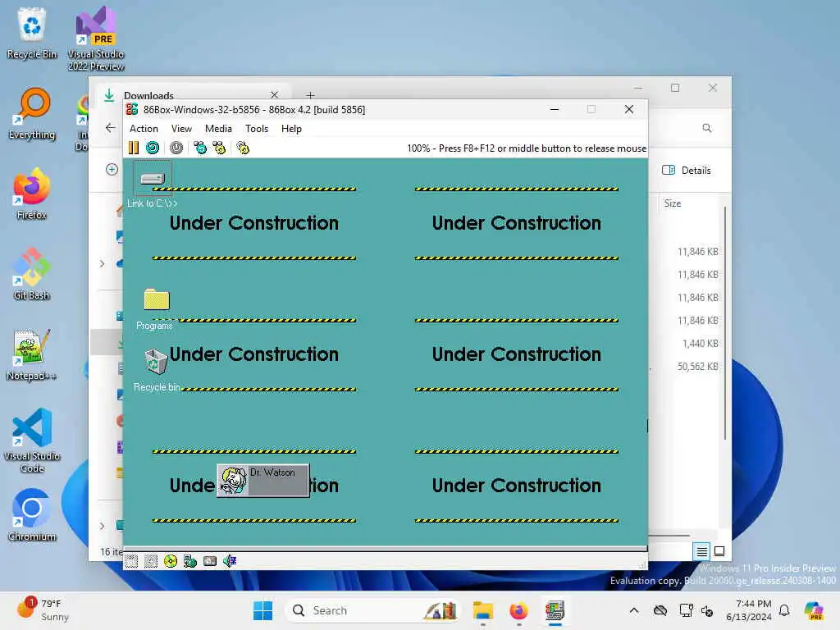Open Visual Studio 2022 Preview shortcut
The width and height of the screenshot is (840, 630).
pyautogui.click(x=96, y=39)
